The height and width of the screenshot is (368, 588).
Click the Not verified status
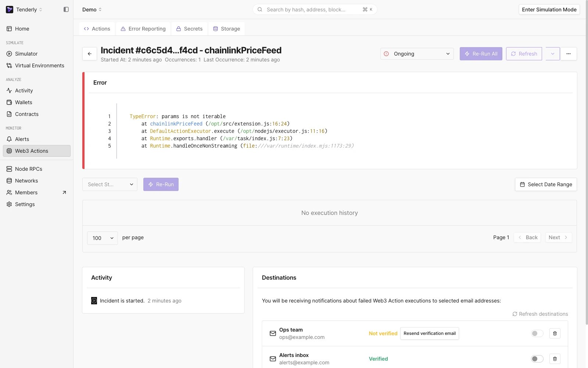coord(383,333)
